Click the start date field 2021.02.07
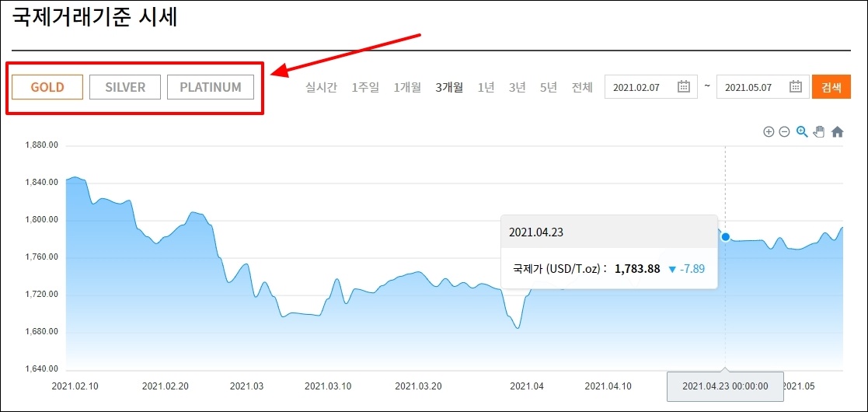 pyautogui.click(x=651, y=87)
